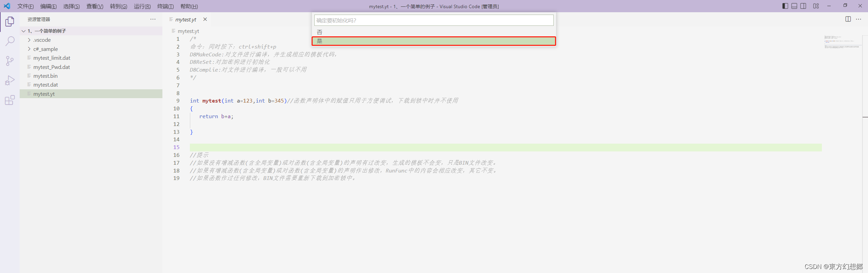Choose 是 to confirm initialization
This screenshot has width=868, height=273.
(434, 41)
